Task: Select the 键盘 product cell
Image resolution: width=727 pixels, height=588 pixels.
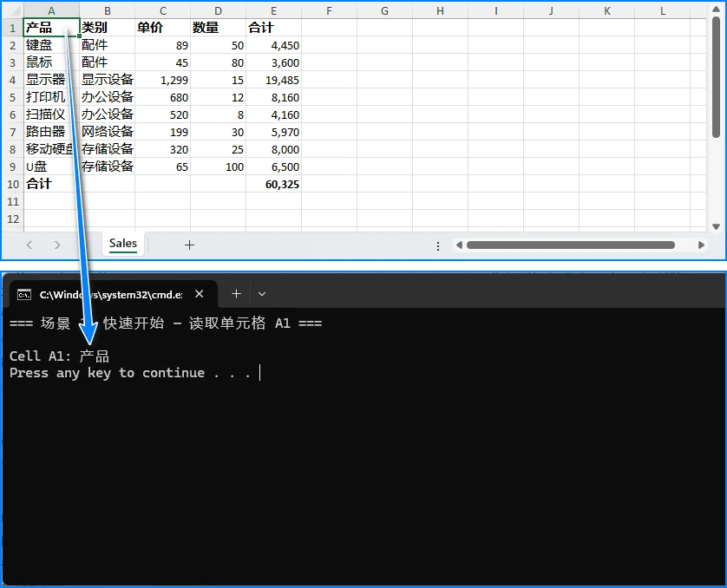Action: [x=51, y=45]
